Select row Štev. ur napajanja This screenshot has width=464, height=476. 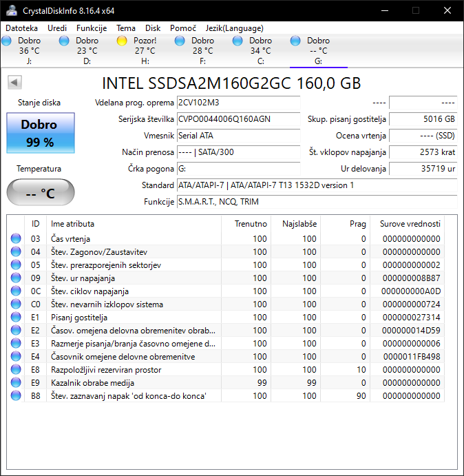(226, 278)
